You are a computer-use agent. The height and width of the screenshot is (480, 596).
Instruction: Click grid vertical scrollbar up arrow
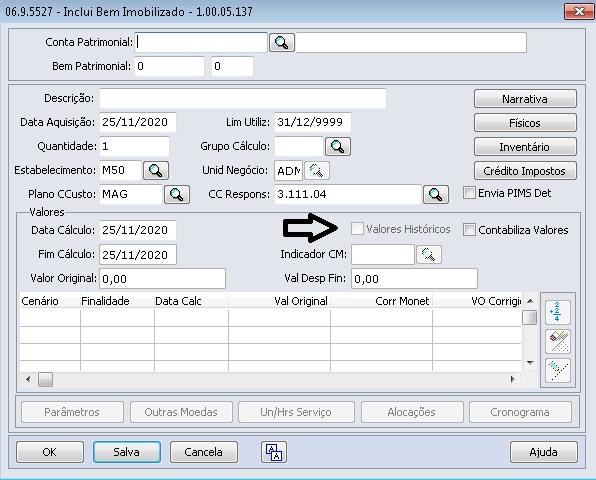coord(530,301)
